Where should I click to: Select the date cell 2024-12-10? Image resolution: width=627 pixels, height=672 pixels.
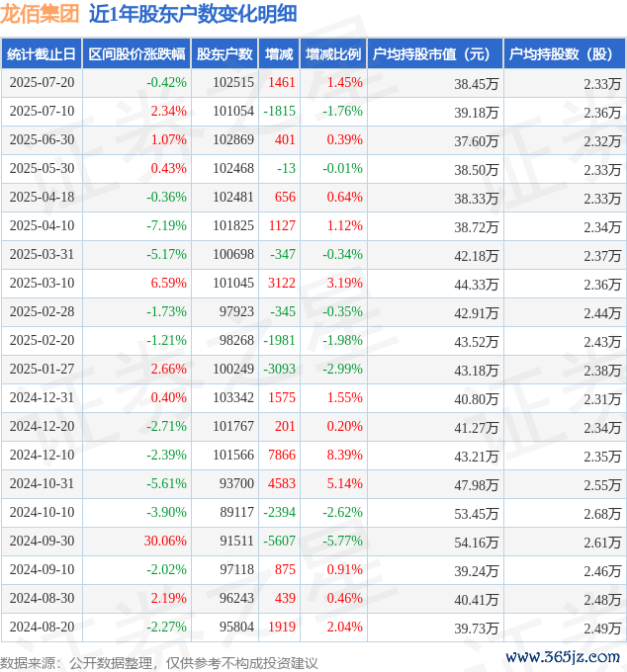click(42, 455)
